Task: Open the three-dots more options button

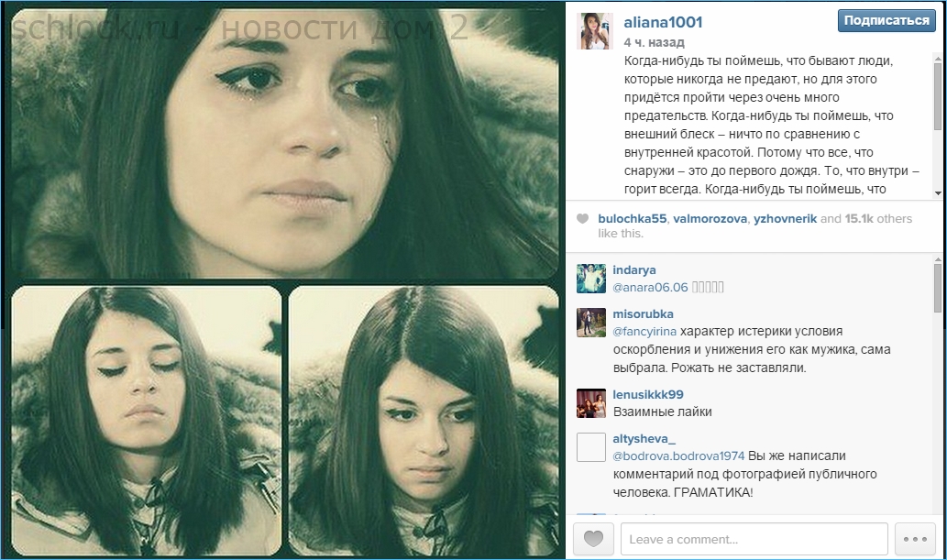Action: click(915, 538)
